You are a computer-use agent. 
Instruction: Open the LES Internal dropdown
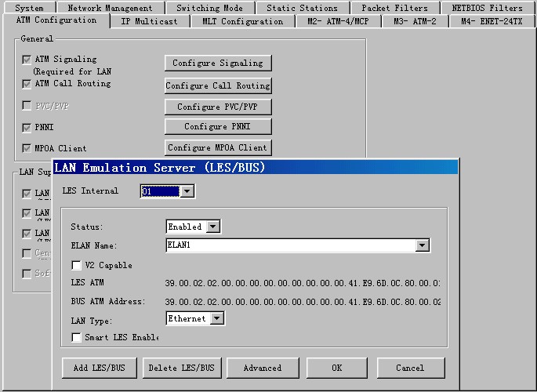tap(187, 191)
